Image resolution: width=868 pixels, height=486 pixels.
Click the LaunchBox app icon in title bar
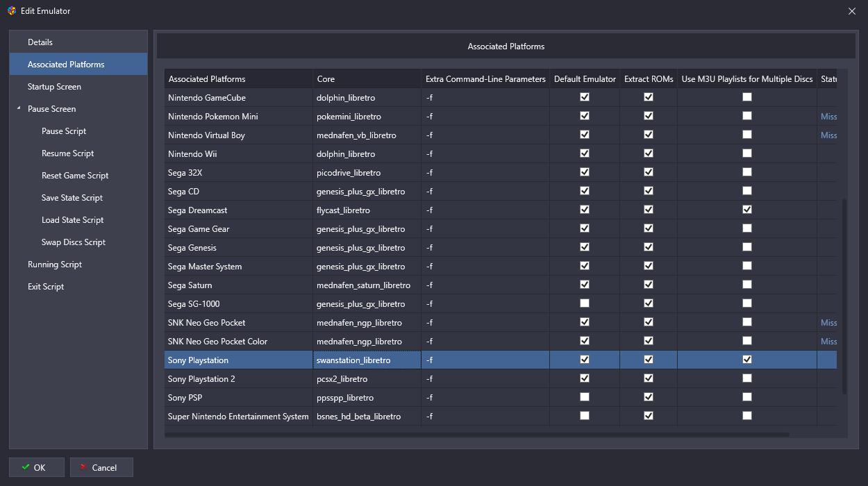11,11
